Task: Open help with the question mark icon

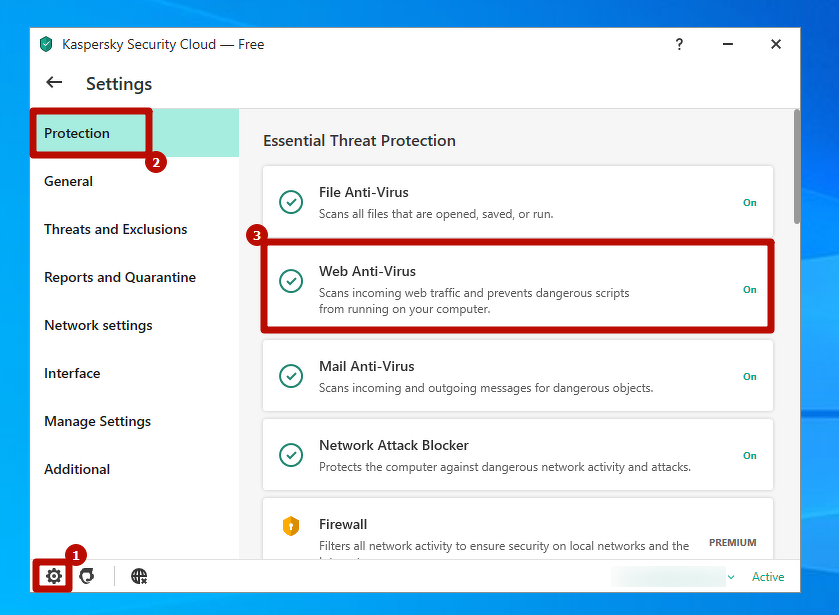Action: [x=679, y=44]
